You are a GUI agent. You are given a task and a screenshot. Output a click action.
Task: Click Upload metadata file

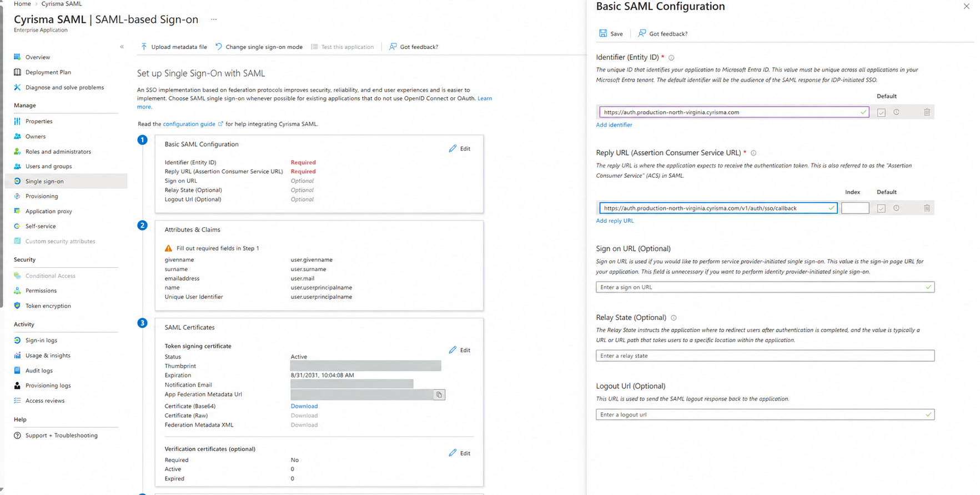pyautogui.click(x=174, y=47)
